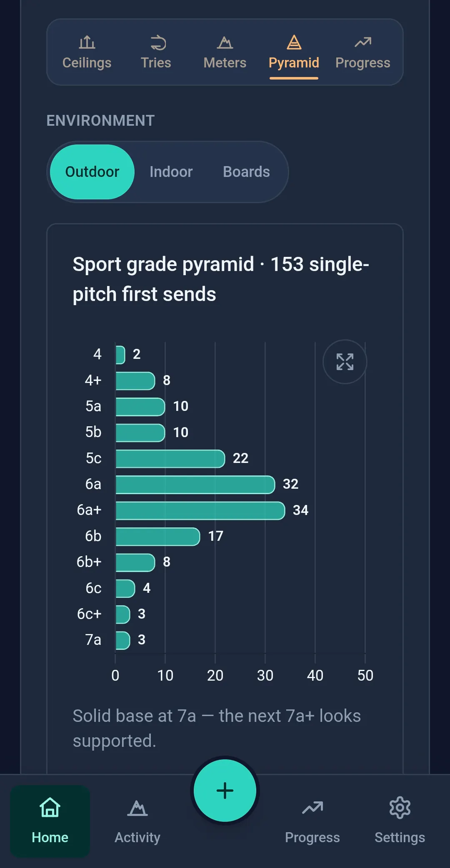Select Outdoor environment

click(x=92, y=172)
